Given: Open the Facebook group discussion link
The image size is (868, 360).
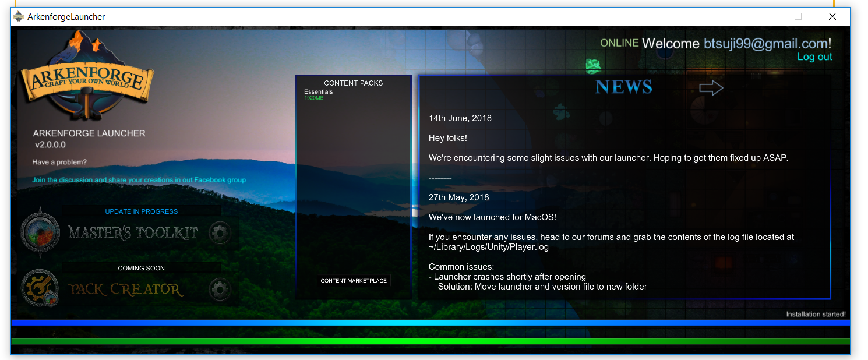Looking at the screenshot, I should tap(139, 180).
